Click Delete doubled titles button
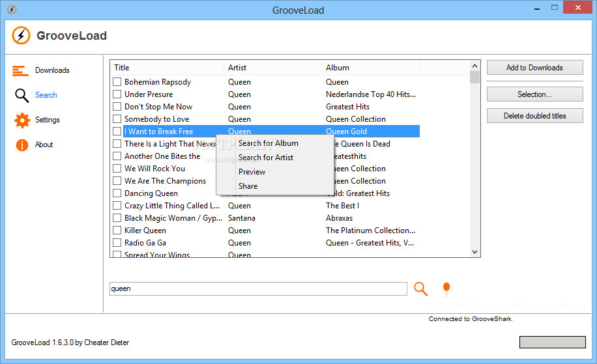 pyautogui.click(x=534, y=116)
